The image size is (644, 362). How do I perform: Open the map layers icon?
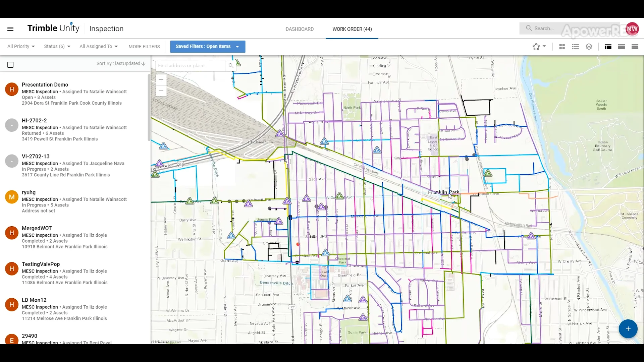point(589,47)
